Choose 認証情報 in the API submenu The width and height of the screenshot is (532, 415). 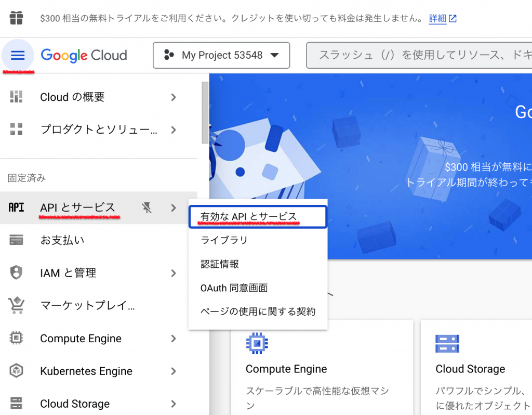220,264
